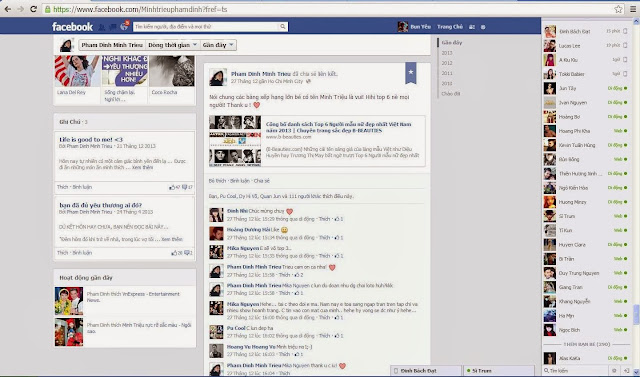
Task: Click Chia sẻ under the post
Action: 262,181
